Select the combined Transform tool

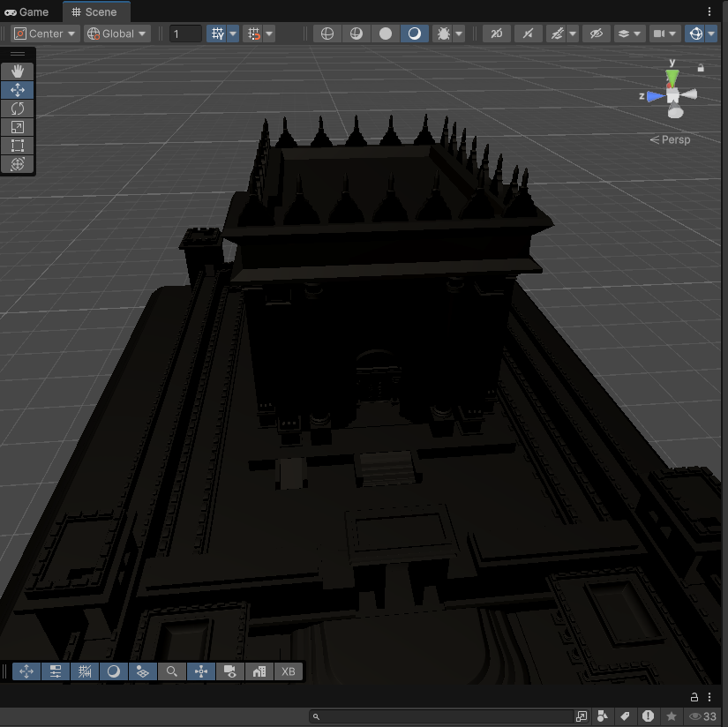[x=18, y=164]
